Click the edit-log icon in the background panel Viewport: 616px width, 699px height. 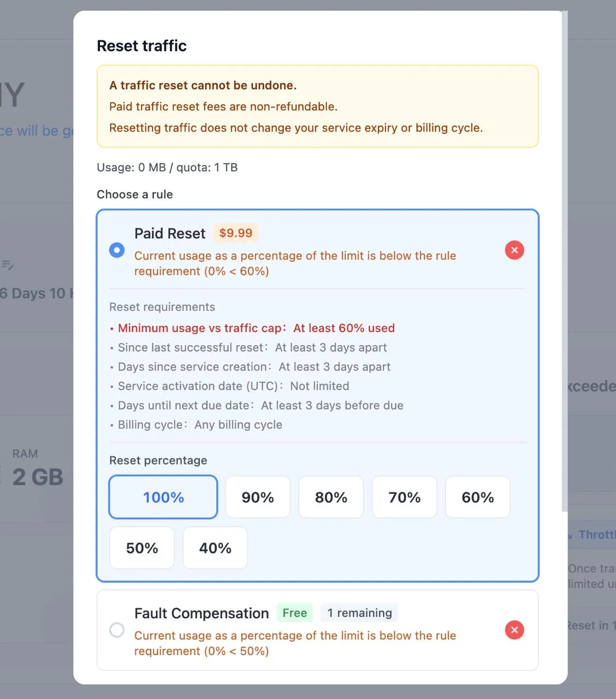[8, 265]
